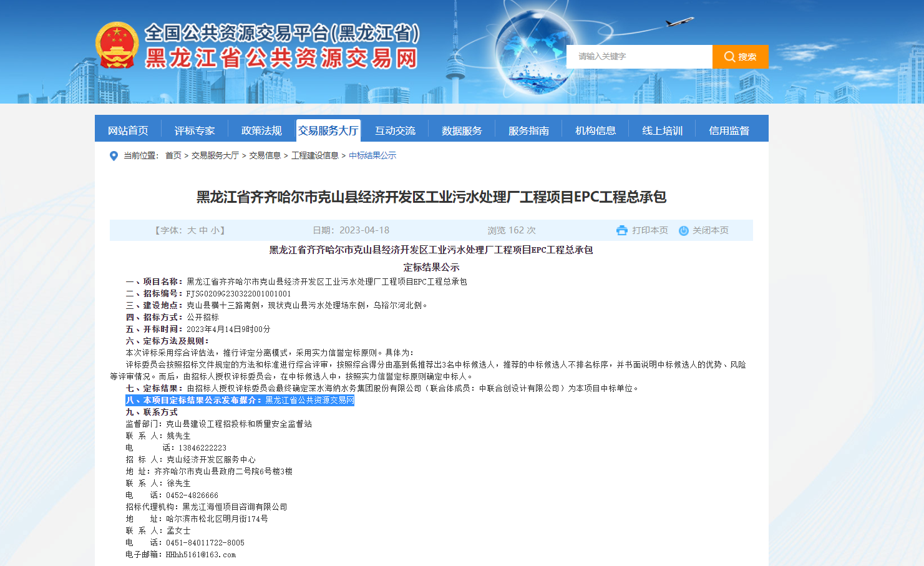Viewport: 924px width, 566px height.
Task: Click the circular icon beside 关闭本页
Action: point(684,230)
